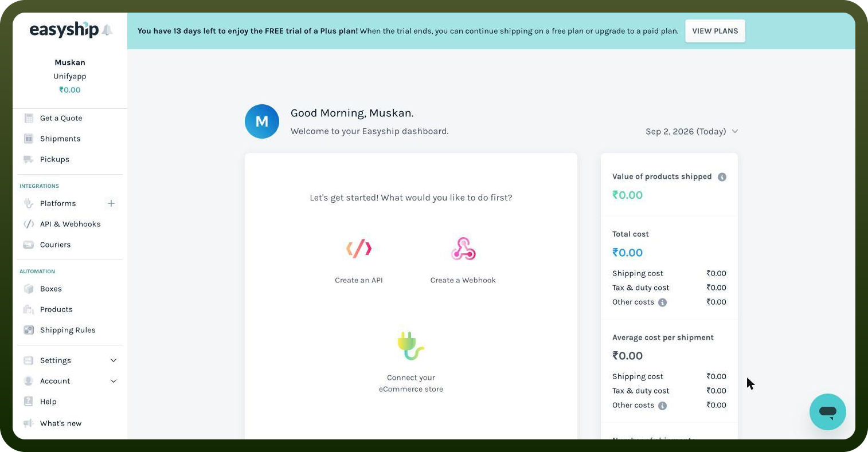
Task: Click the Shipping Rules icon
Action: 29,330
